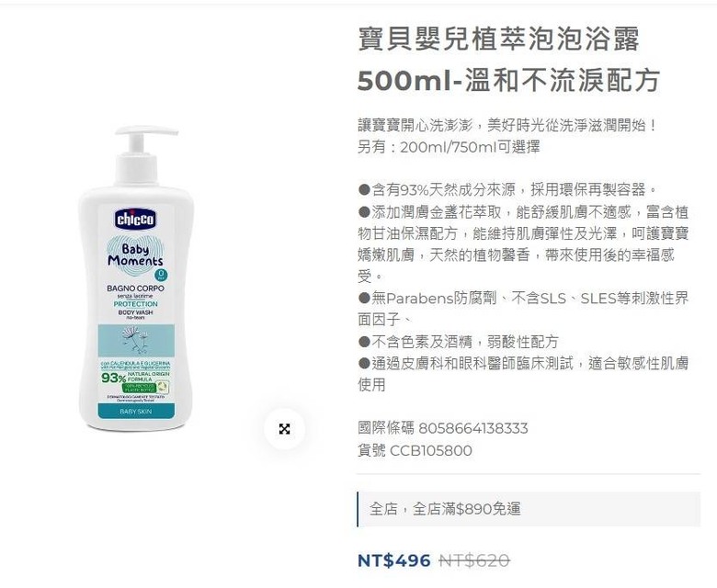The height and width of the screenshot is (588, 717).
Task: Click the crossed-out original price NT$620
Action: pos(474,560)
